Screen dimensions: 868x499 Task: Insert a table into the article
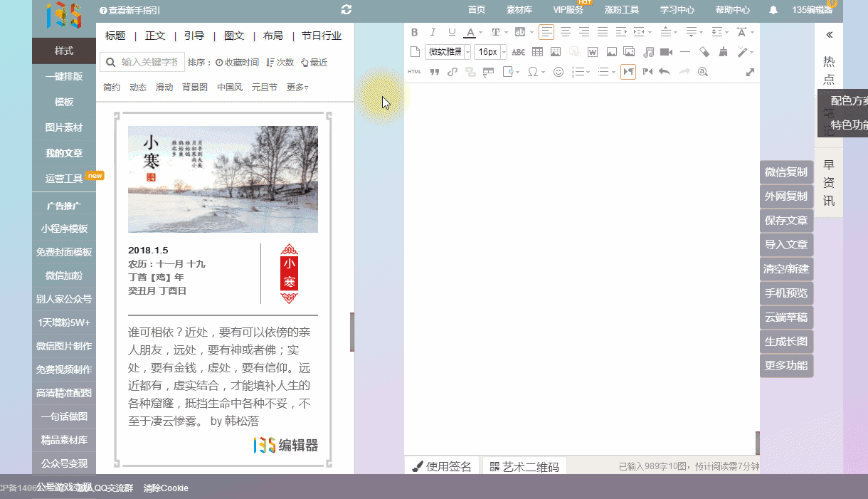coord(537,52)
